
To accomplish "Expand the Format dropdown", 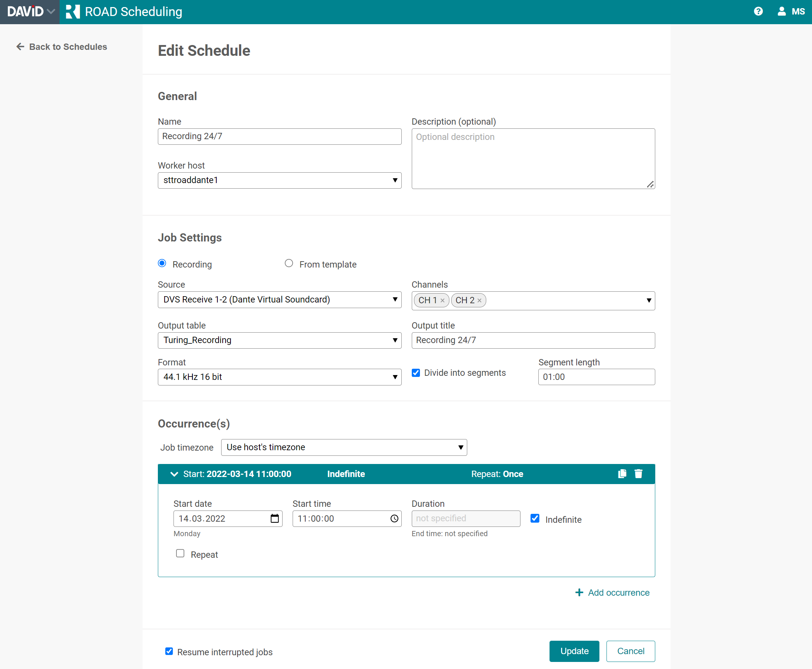I will click(x=280, y=377).
